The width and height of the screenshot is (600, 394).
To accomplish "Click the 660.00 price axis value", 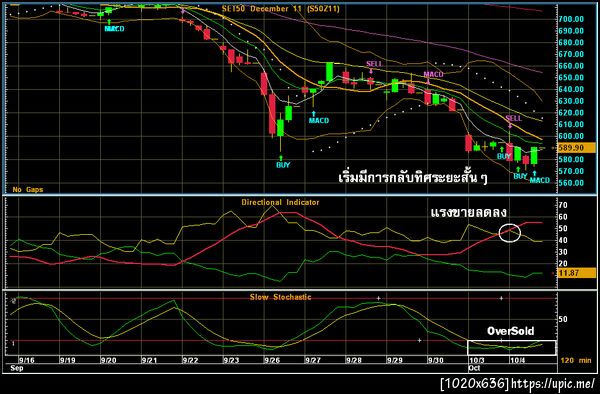I will pyautogui.click(x=571, y=66).
